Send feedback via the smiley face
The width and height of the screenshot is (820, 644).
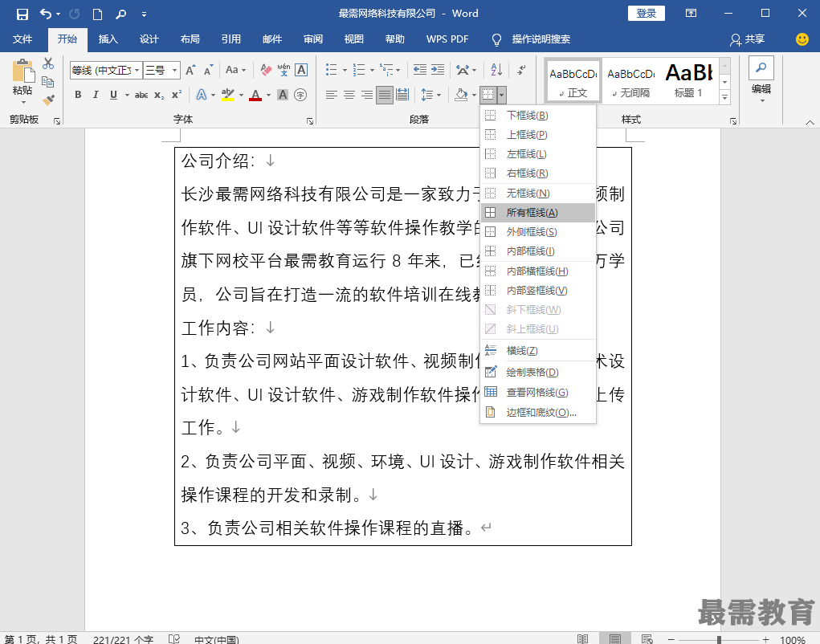[x=802, y=39]
